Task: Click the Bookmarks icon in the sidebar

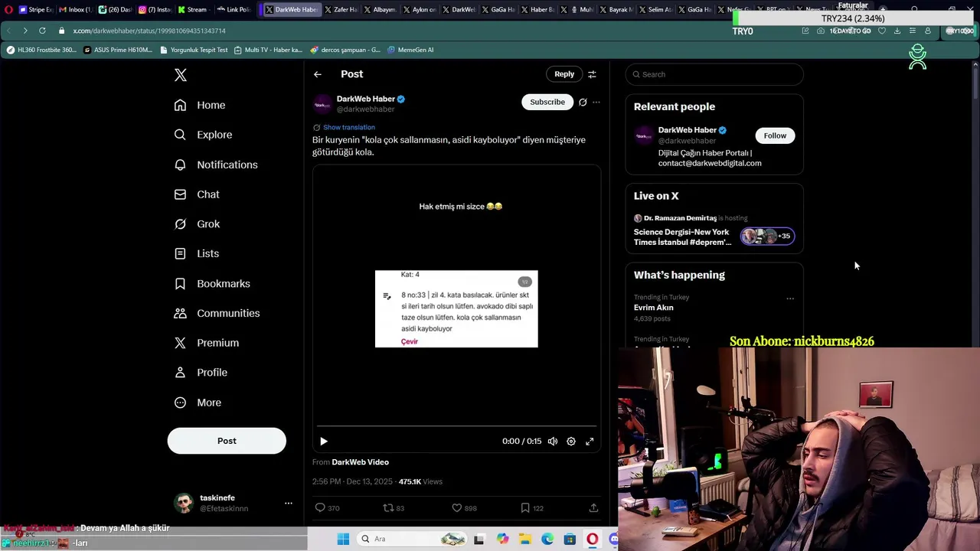Action: [180, 283]
